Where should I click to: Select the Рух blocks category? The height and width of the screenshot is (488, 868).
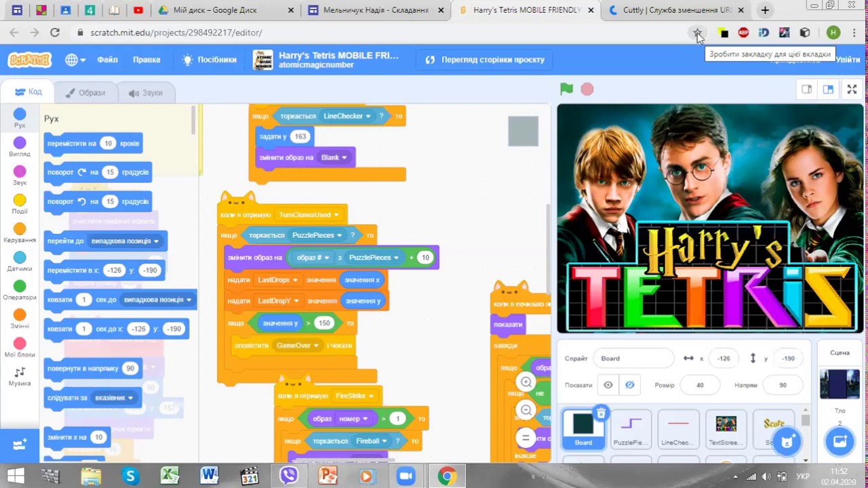click(20, 118)
